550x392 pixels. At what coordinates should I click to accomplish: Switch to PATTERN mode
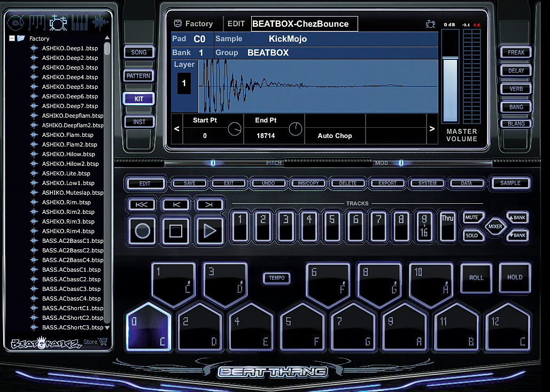coord(138,76)
